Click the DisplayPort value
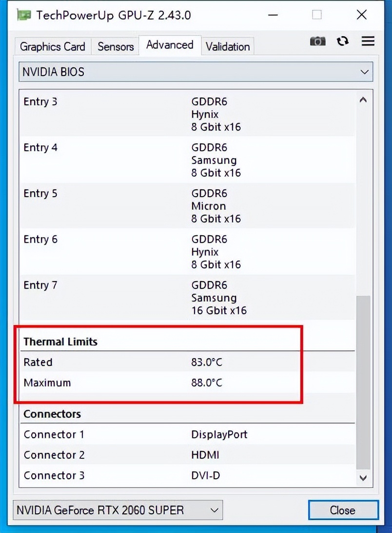The width and height of the screenshot is (392, 533). pyautogui.click(x=219, y=435)
